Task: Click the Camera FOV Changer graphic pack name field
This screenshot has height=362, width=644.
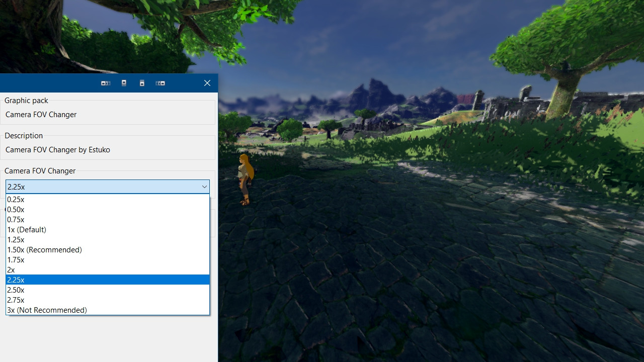Action: click(x=41, y=114)
